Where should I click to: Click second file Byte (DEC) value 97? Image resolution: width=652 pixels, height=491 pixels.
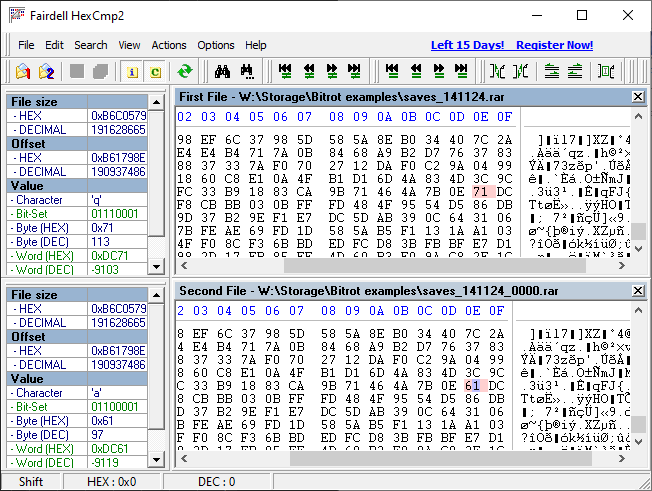coord(118,435)
